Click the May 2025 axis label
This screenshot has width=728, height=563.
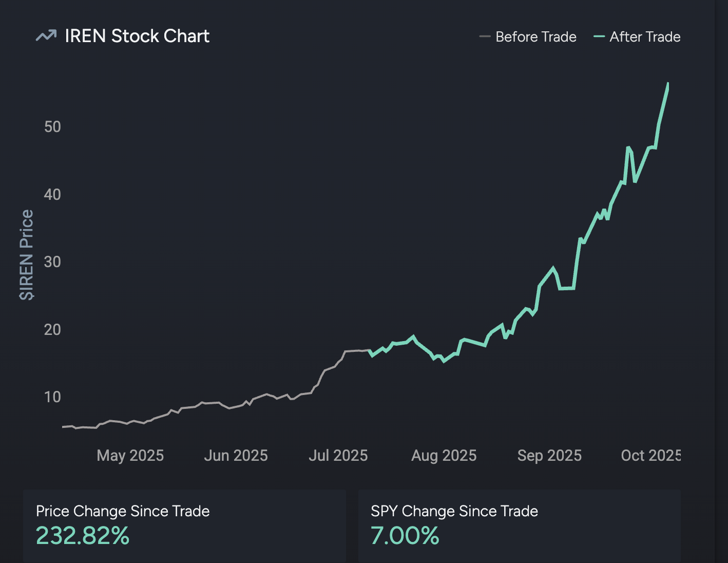point(130,455)
